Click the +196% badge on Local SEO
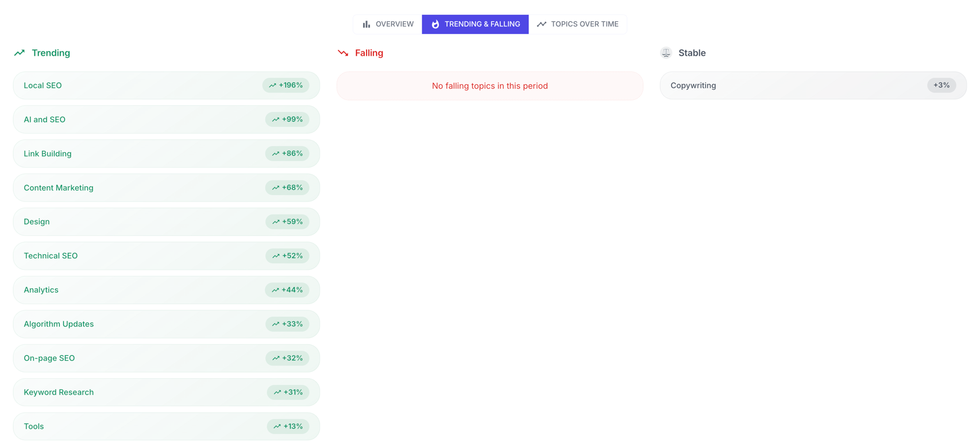This screenshot has width=980, height=447. [x=285, y=85]
